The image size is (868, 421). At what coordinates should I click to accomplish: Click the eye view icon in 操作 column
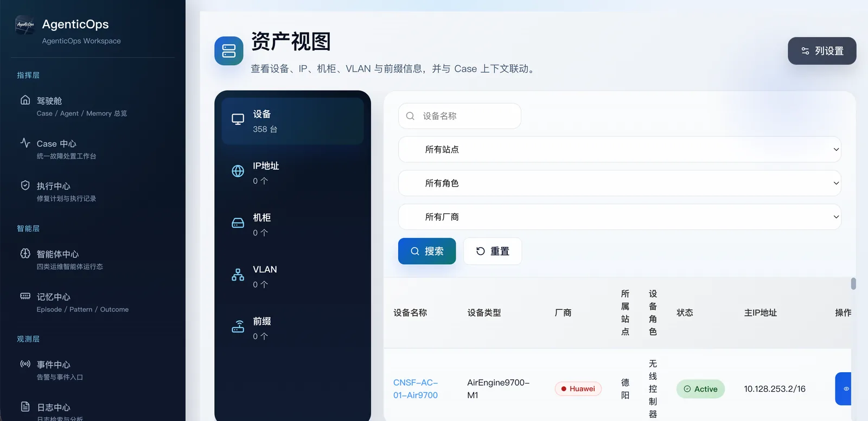845,388
